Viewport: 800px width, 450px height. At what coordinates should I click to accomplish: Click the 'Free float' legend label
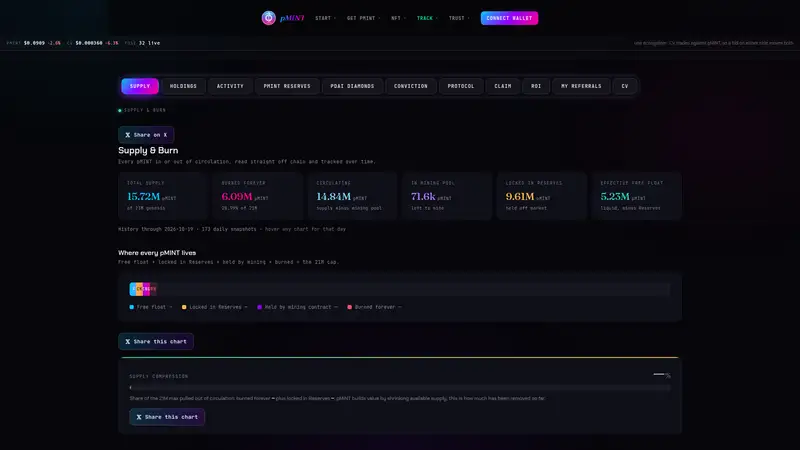pyautogui.click(x=151, y=307)
